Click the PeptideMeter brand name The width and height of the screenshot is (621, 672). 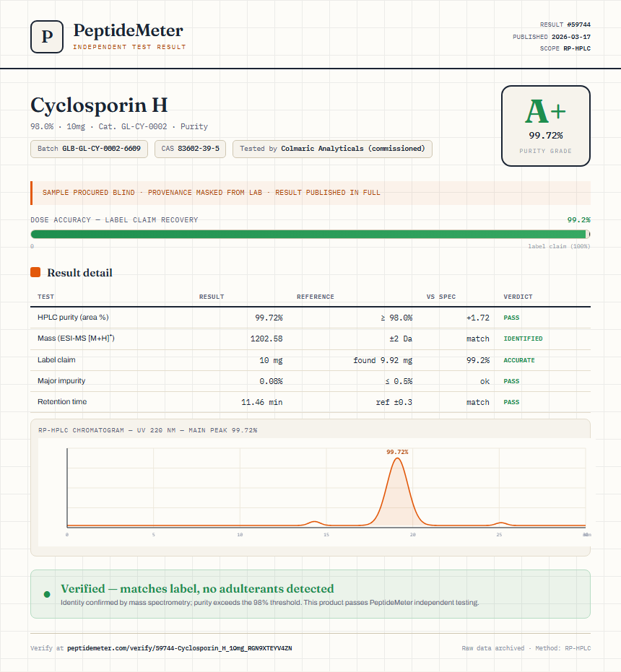pos(129,31)
